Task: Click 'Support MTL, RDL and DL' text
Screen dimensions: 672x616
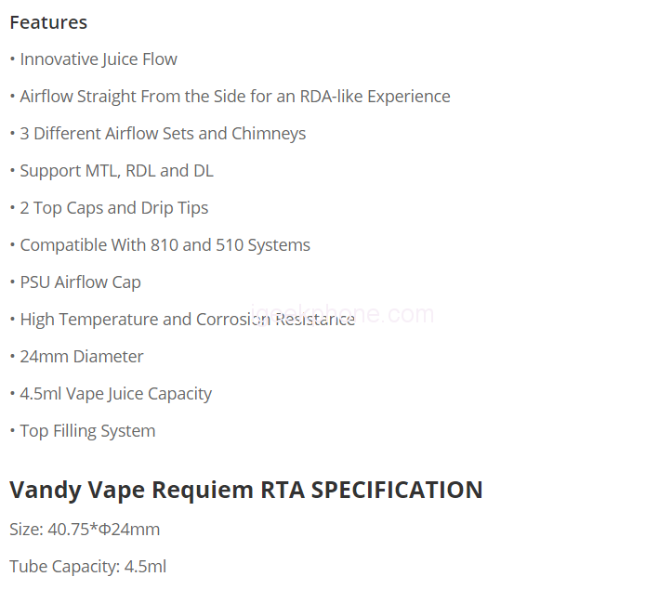Action: click(116, 171)
